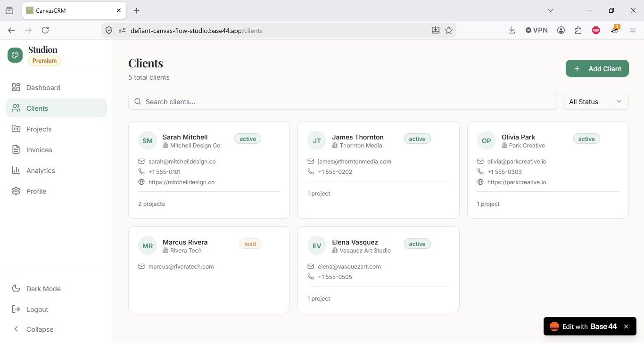Toggle Dark Mode in the sidebar

(x=56, y=289)
